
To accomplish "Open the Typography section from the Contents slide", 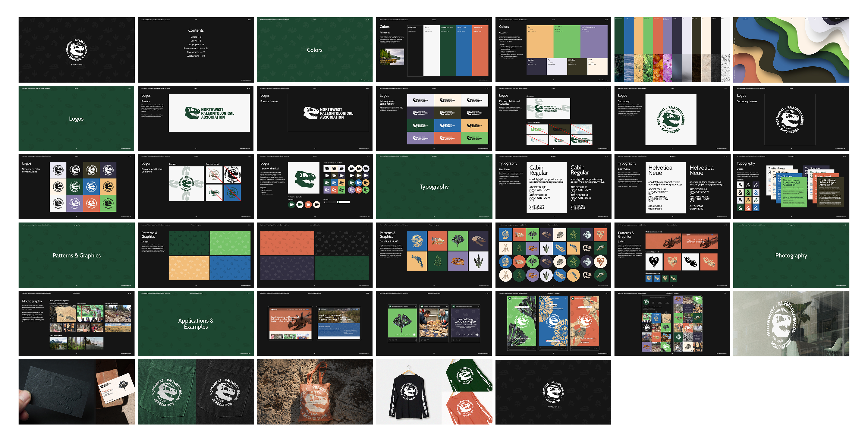I will (x=197, y=45).
